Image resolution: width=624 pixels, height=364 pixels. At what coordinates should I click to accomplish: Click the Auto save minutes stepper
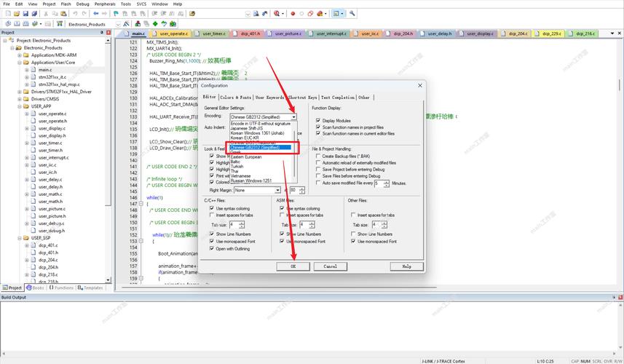[387, 183]
